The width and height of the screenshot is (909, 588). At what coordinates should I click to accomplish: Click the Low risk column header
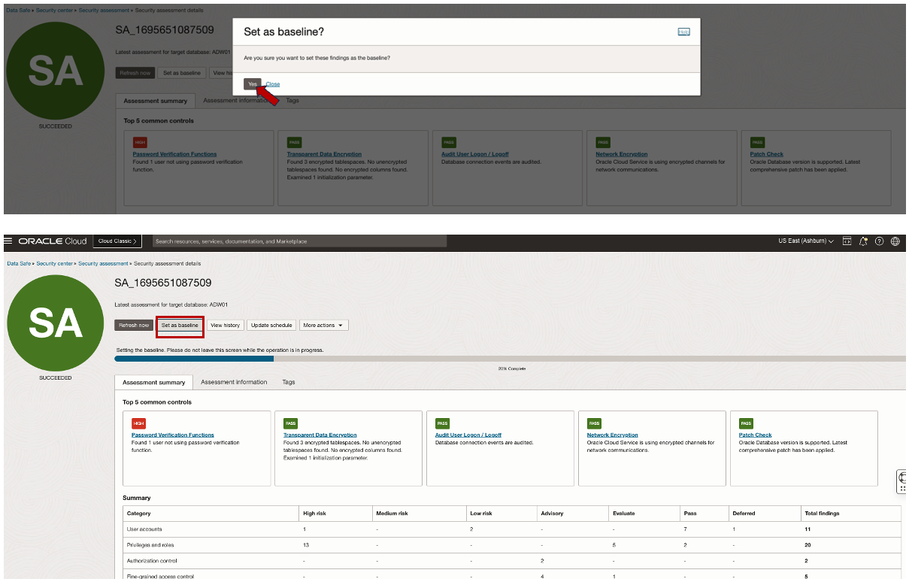click(x=481, y=514)
